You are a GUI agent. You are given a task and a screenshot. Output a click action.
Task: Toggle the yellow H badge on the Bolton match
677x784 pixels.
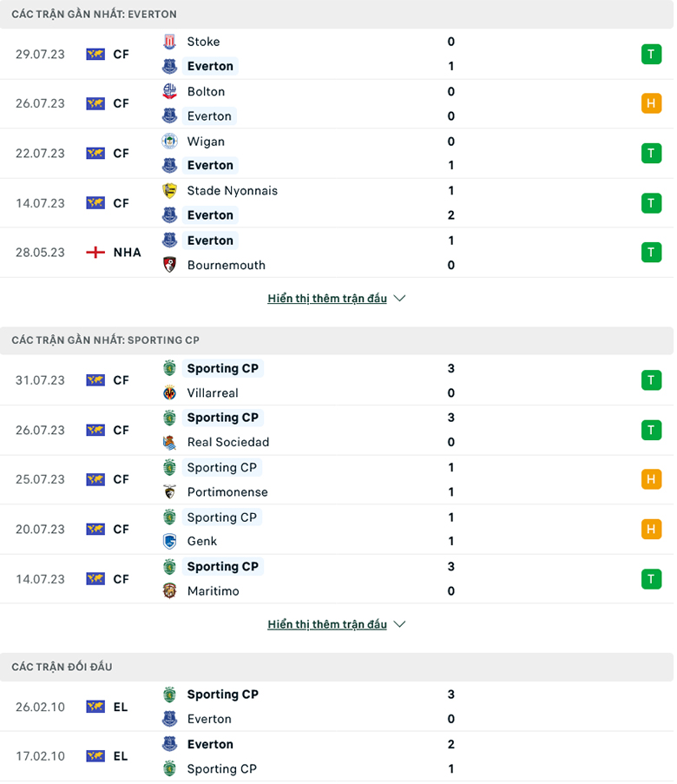tap(651, 103)
